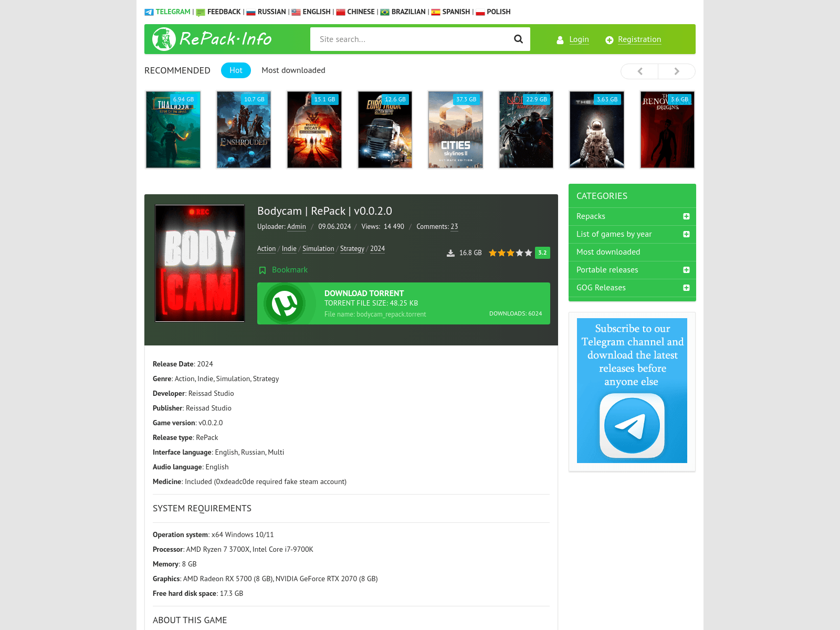840x630 pixels.
Task: Open the Strategy genre tag
Action: point(352,249)
